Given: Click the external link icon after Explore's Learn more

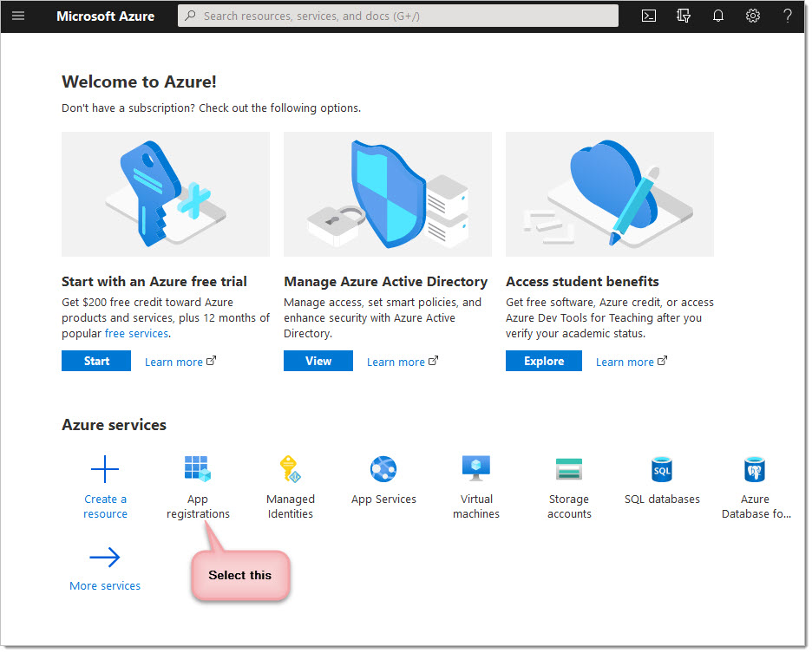Looking at the screenshot, I should pyautogui.click(x=662, y=361).
